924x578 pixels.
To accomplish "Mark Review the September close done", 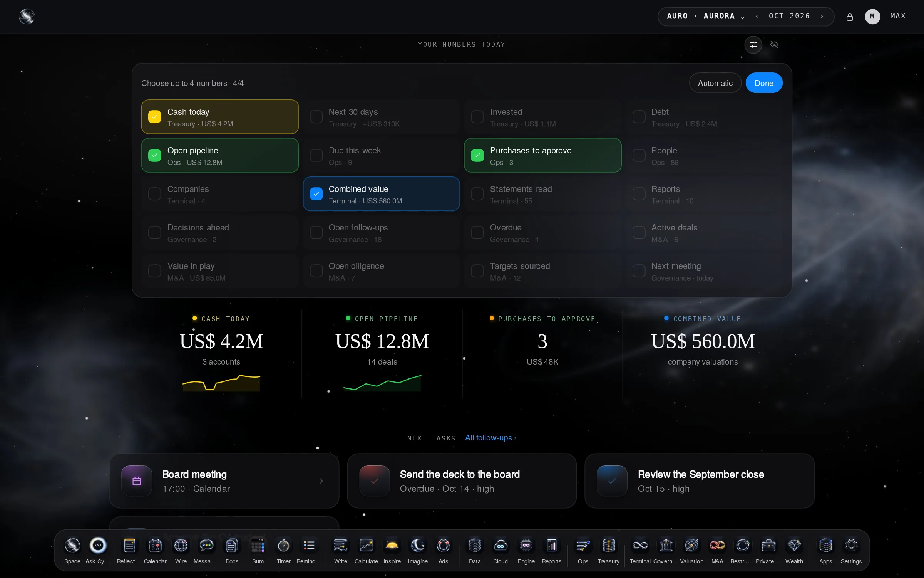I will coord(612,481).
